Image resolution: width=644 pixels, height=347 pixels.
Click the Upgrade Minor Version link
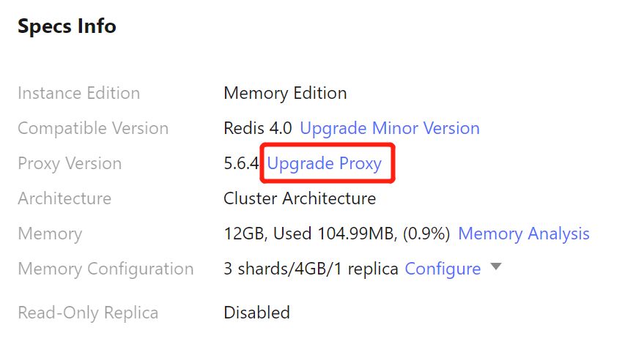point(390,128)
